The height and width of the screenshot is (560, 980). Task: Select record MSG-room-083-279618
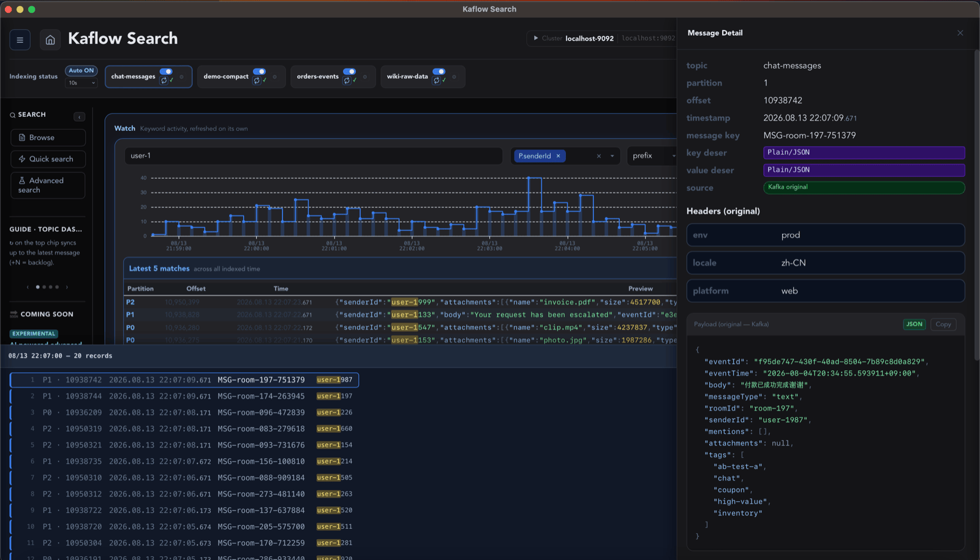[184, 429]
